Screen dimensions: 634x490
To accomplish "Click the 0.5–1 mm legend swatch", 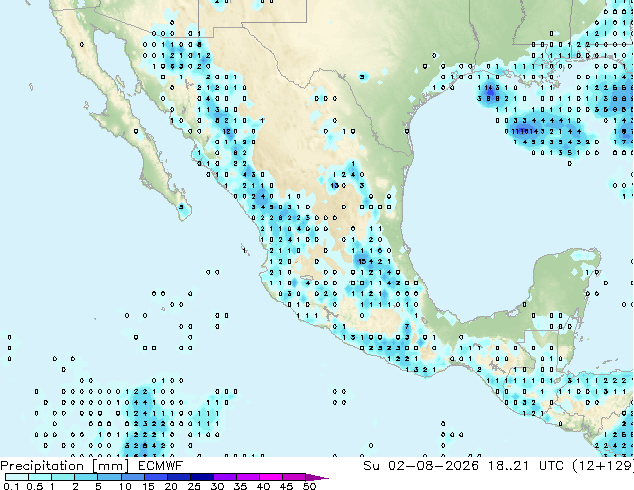I will pyautogui.click(x=40, y=477).
